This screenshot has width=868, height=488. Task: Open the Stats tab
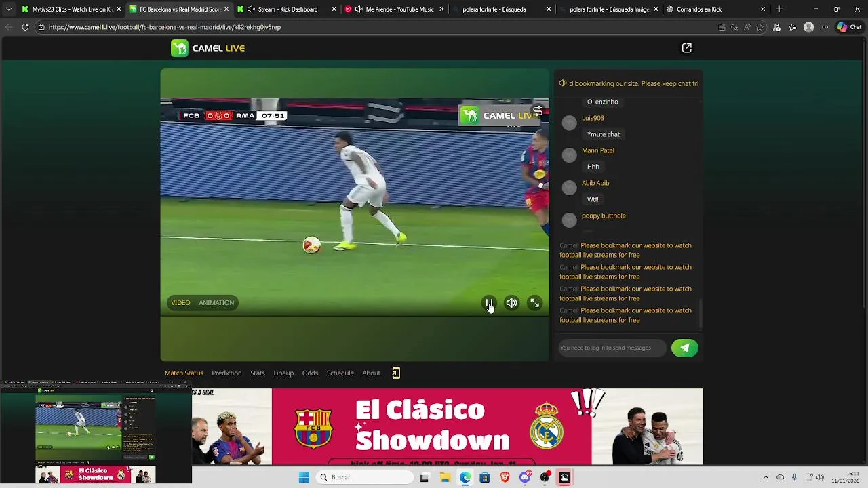[x=258, y=373]
